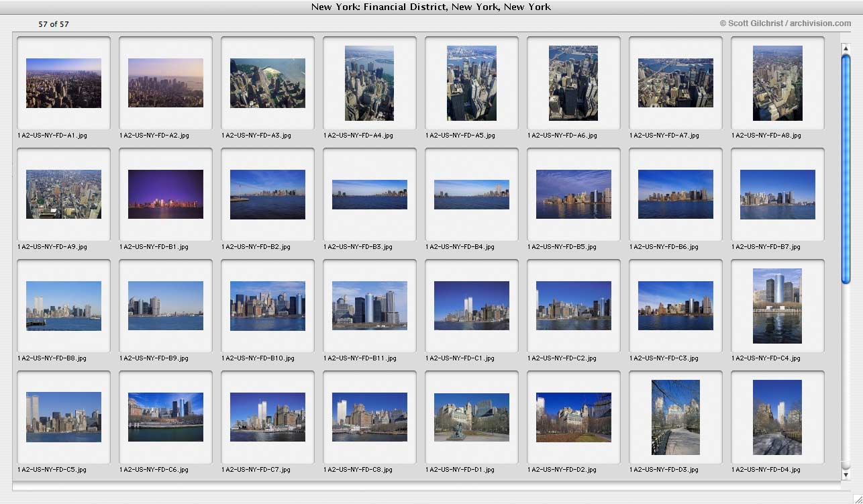The width and height of the screenshot is (863, 504).
Task: Open park path image 1A2-US-NY-FD-D3.jpg
Action: pos(676,417)
